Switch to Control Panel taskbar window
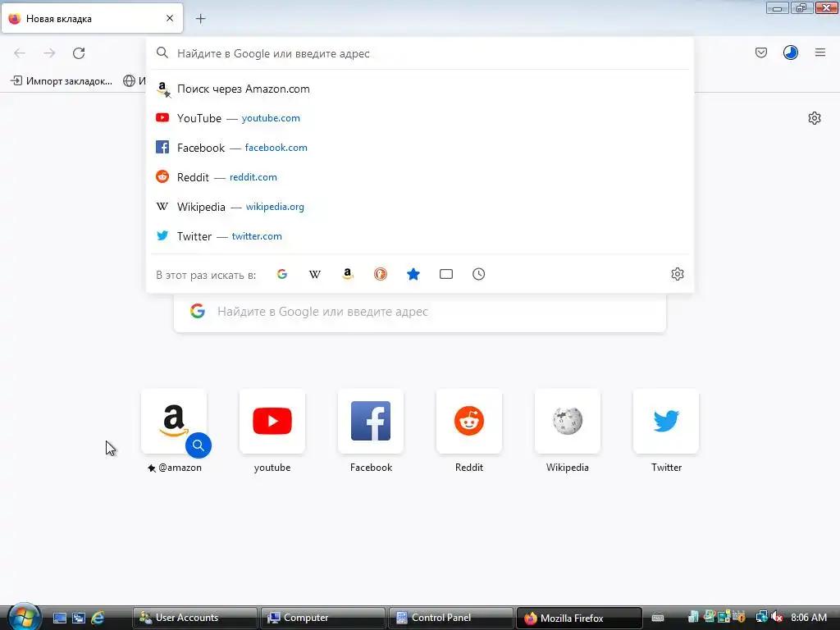The width and height of the screenshot is (840, 630). point(450,618)
